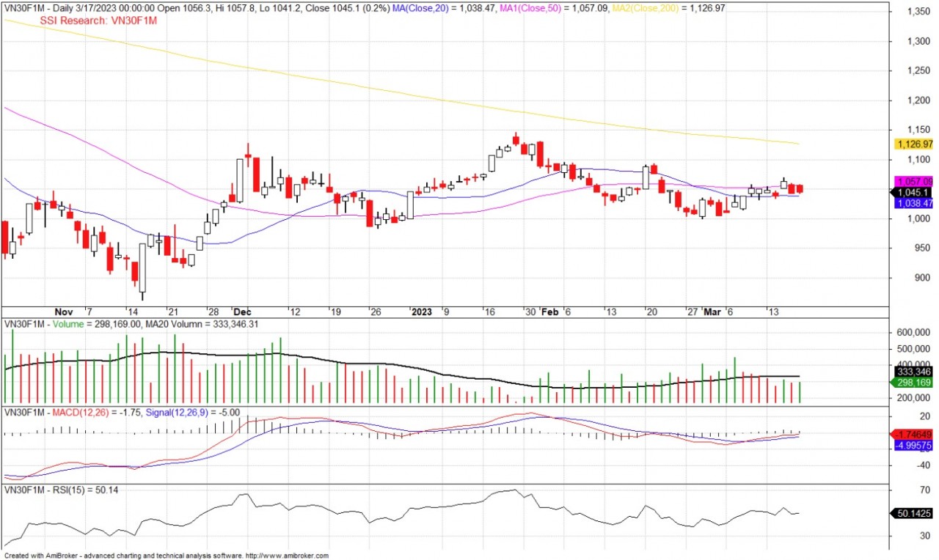Screen dimensions: 939x560
Task: Click the 1,350 price axis value
Action: point(918,12)
